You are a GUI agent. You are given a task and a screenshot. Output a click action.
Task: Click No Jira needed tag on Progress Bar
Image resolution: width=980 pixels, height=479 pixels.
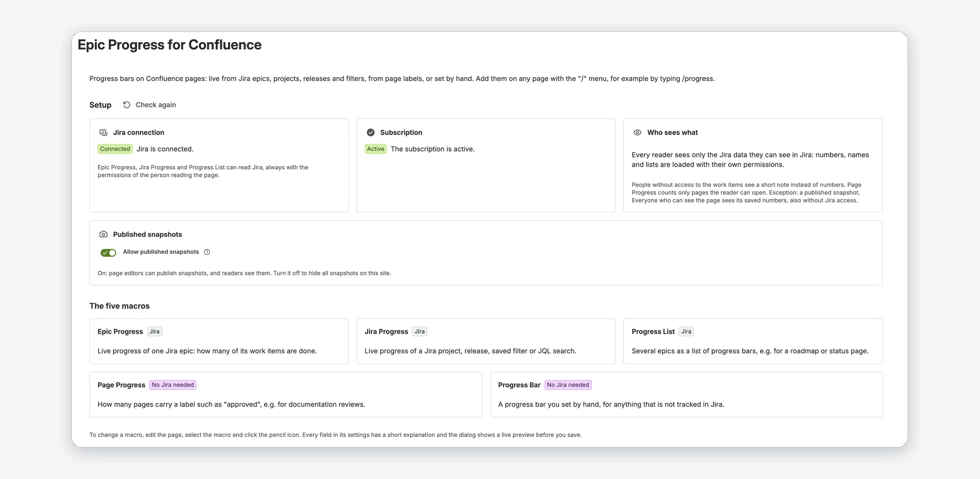tap(568, 385)
